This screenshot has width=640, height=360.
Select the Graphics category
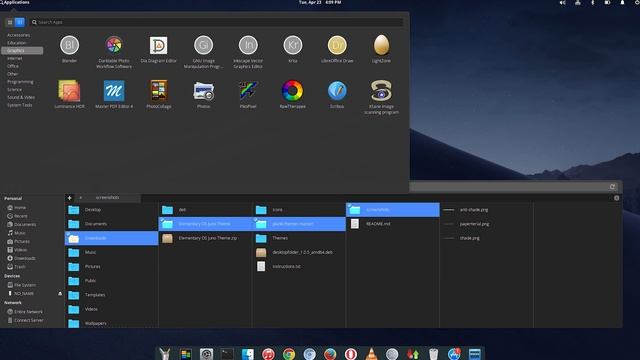point(22,51)
